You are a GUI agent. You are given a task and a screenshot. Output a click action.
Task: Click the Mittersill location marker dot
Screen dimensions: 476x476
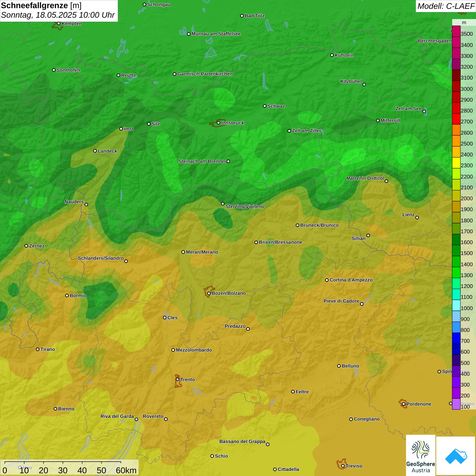pos(378,120)
